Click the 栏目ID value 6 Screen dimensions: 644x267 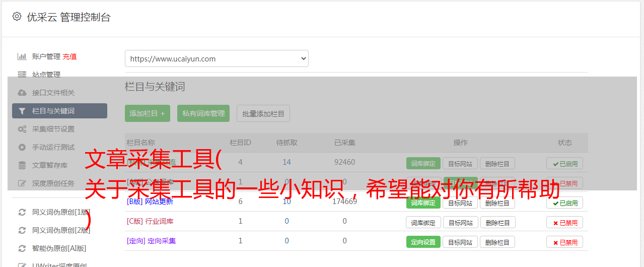pos(241,202)
